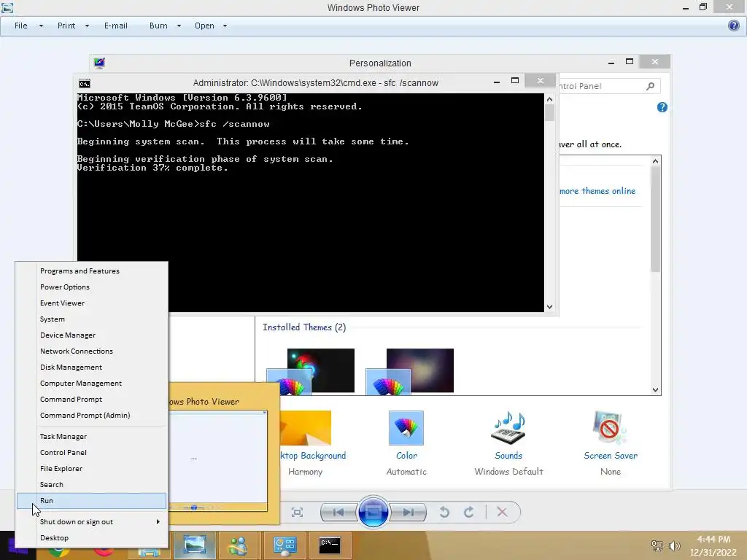Open the Color window color icon

[406, 428]
